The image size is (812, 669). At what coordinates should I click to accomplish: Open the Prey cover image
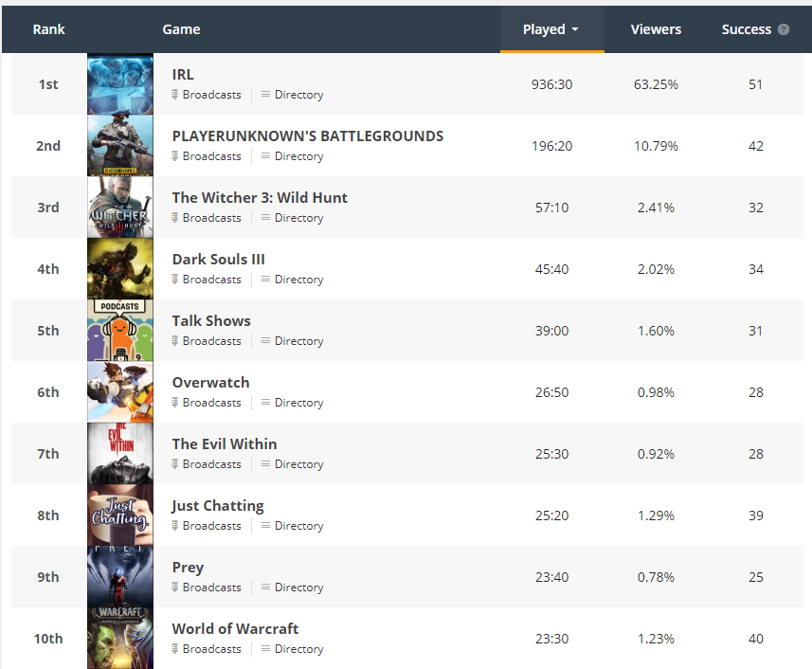(120, 577)
